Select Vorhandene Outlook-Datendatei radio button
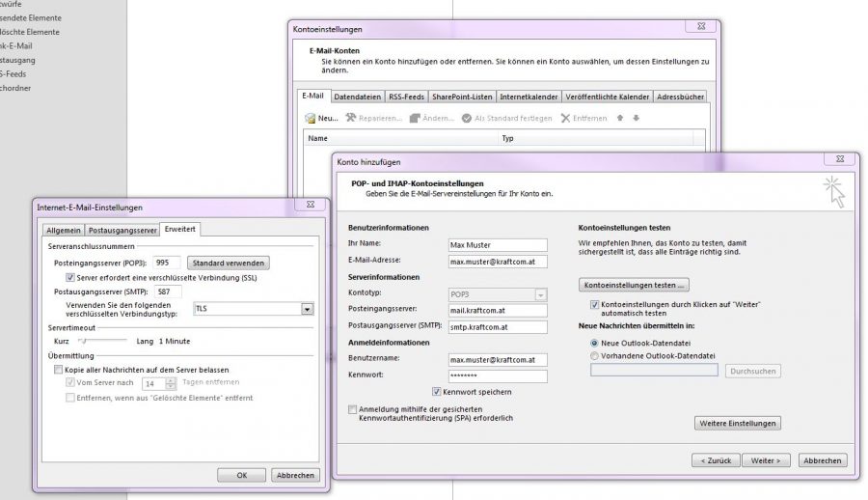The width and height of the screenshot is (868, 500). pos(594,355)
